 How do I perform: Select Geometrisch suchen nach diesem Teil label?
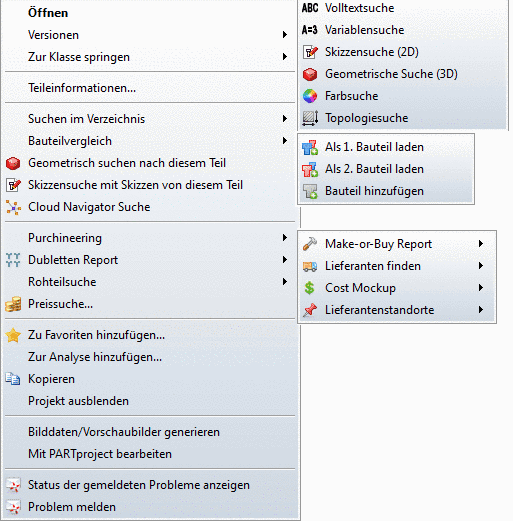[127, 163]
